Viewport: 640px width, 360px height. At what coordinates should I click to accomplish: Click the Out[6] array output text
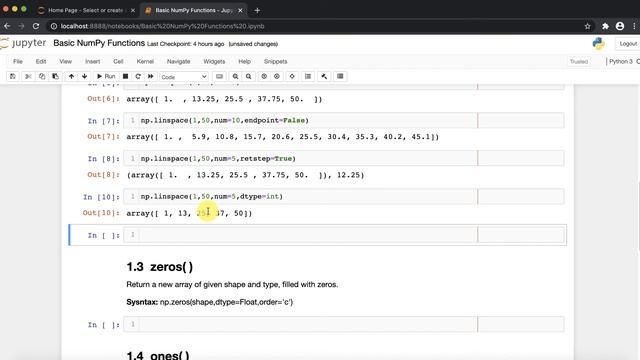coord(224,99)
